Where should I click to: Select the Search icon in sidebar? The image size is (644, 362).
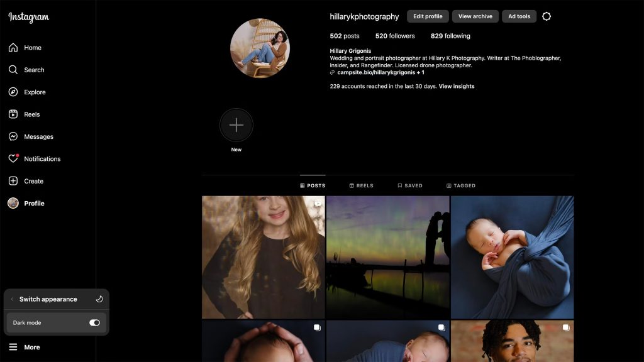[x=13, y=70]
